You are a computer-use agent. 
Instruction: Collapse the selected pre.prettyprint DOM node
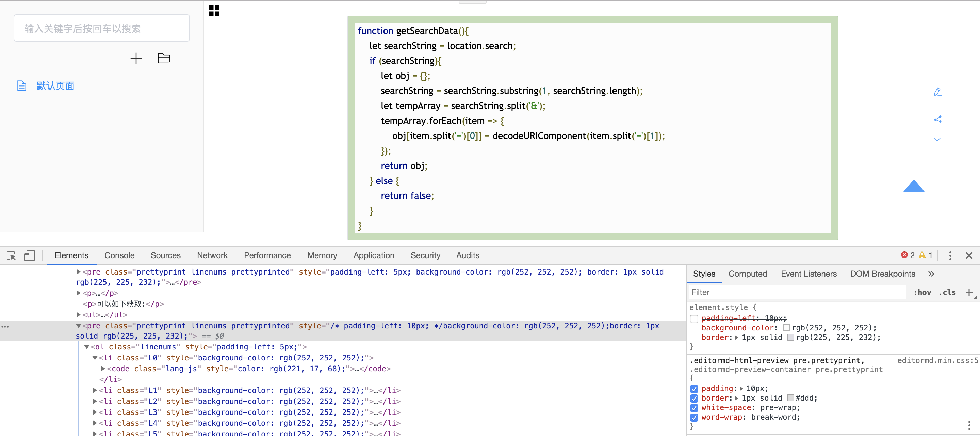click(78, 326)
